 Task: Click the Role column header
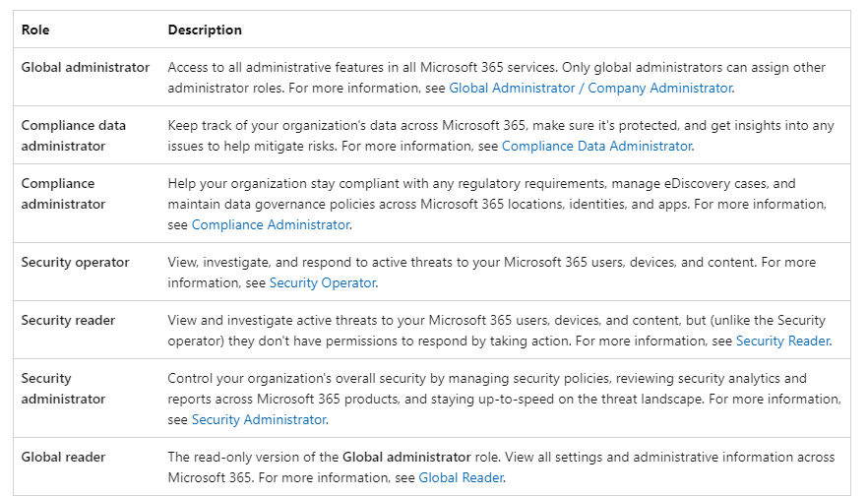pos(35,30)
